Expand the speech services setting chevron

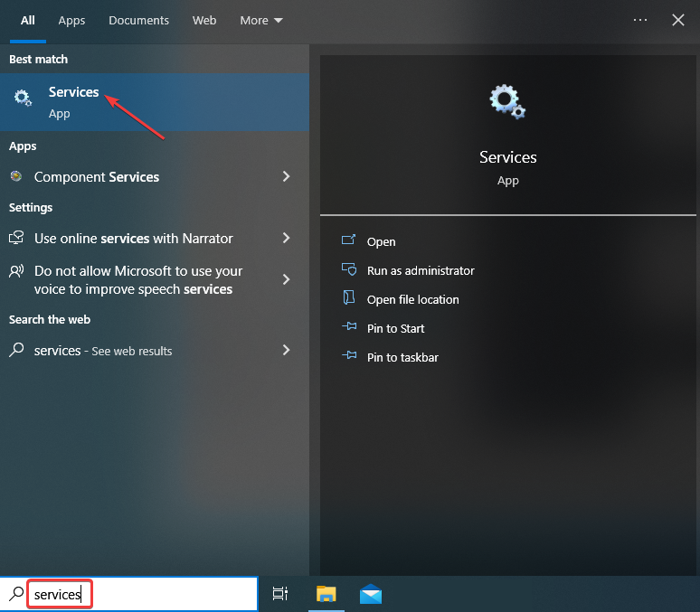click(286, 279)
